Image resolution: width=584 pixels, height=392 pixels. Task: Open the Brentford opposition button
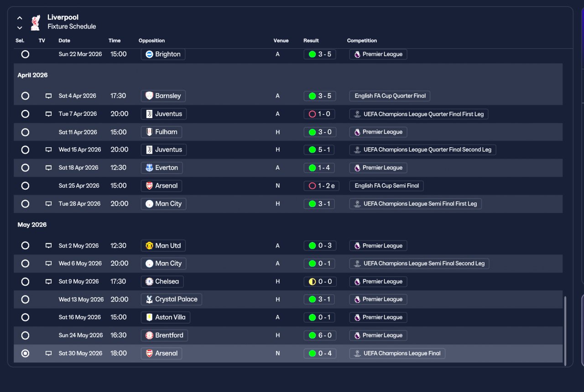[x=164, y=335]
